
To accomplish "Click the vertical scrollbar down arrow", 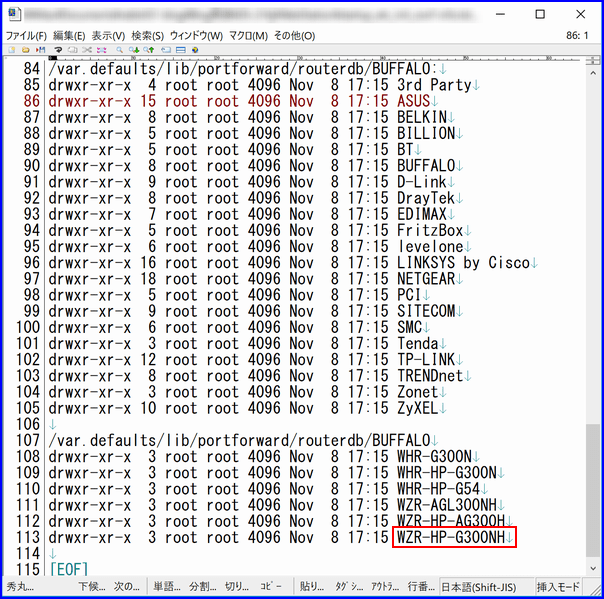I will click(593, 569).
